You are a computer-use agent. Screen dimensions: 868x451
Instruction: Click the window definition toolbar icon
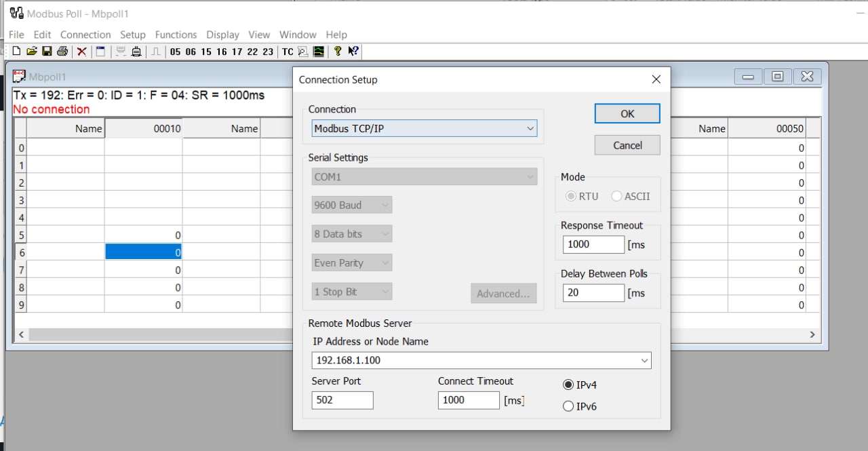pos(100,52)
